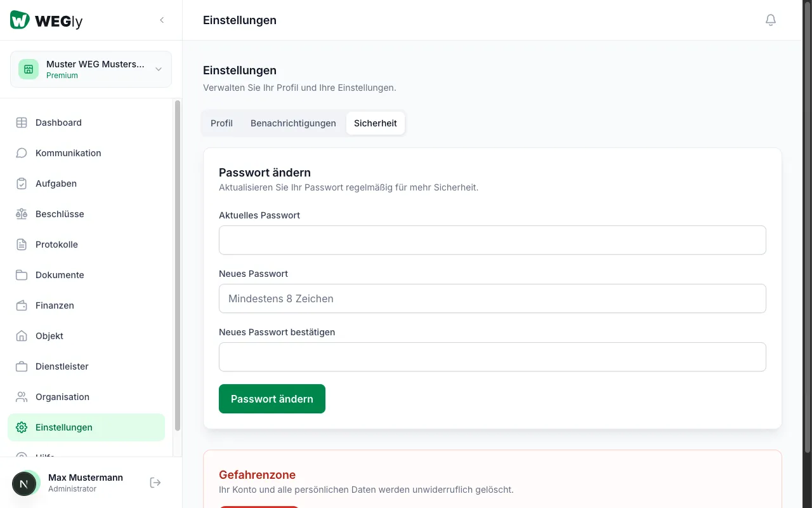The image size is (812, 508).
Task: Focus the Aktuelles Passwort field
Action: 492,240
